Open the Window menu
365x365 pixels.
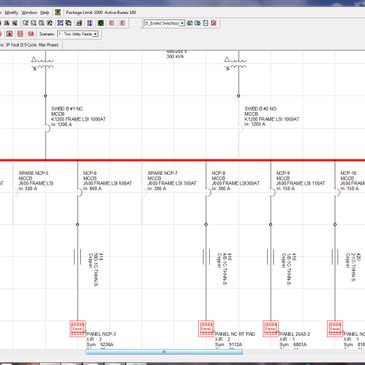point(29,12)
